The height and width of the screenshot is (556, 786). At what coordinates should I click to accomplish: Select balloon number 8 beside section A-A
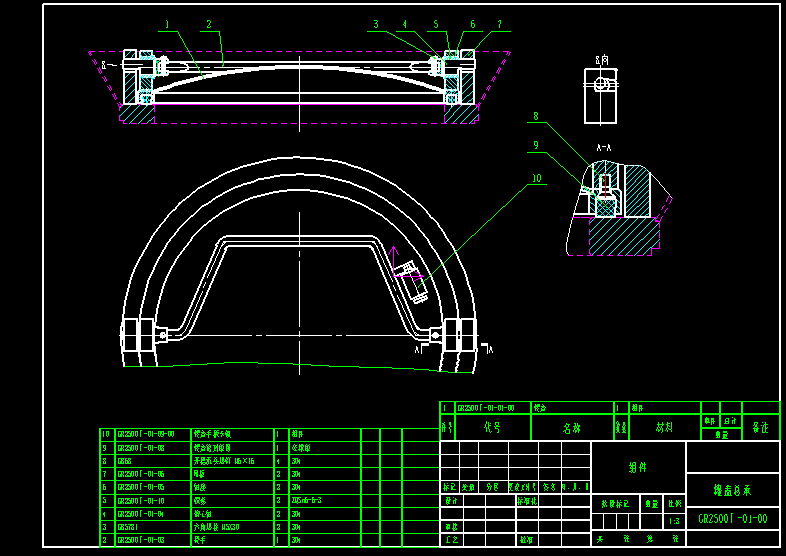536,116
